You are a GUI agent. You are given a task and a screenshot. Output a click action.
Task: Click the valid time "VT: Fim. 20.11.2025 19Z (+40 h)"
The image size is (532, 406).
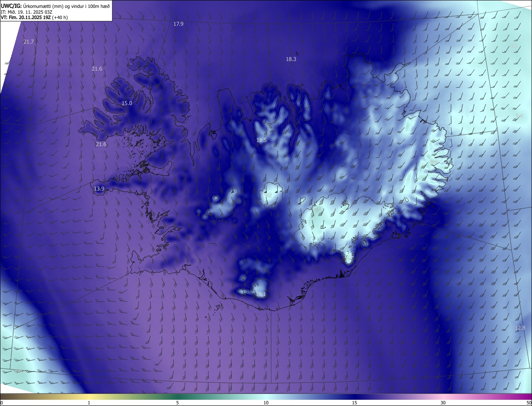click(x=34, y=17)
